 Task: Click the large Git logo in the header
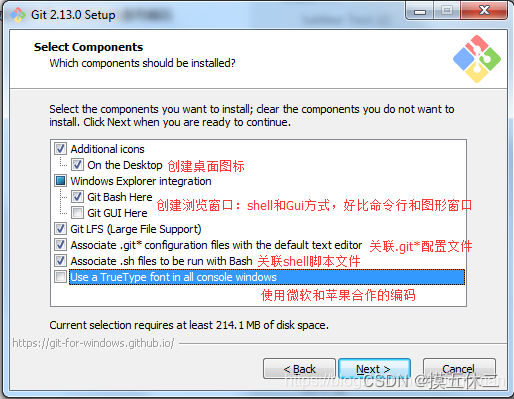coord(477,59)
